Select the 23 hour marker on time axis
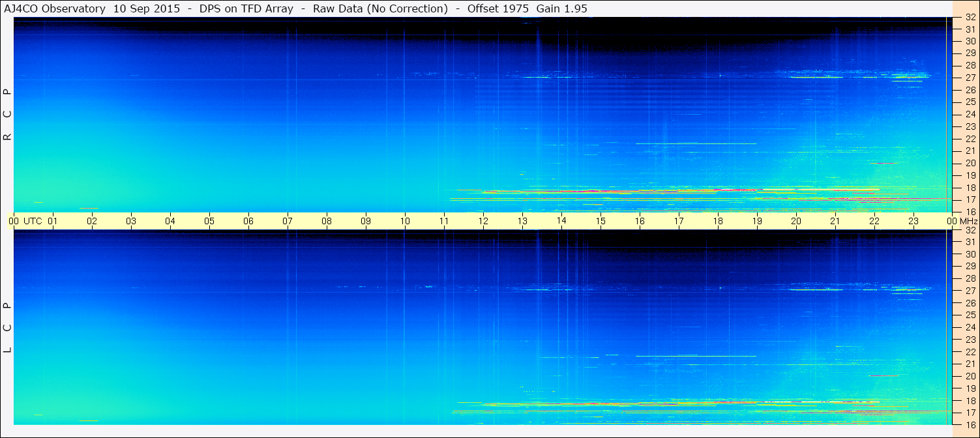The image size is (980, 438). (913, 221)
